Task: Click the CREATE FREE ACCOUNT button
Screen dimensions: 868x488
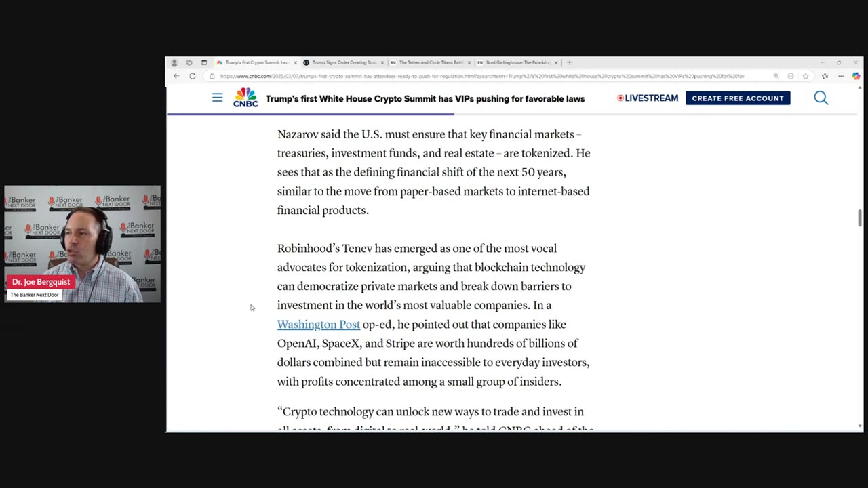Action: (x=738, y=98)
